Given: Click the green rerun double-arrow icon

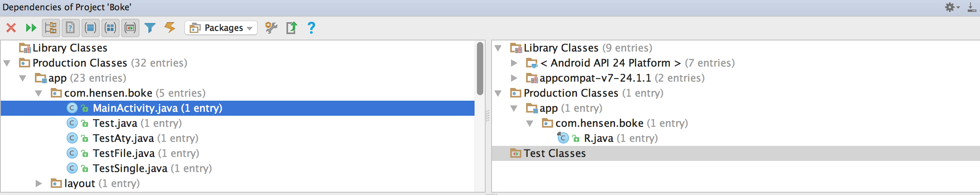Looking at the screenshot, I should tap(31, 28).
